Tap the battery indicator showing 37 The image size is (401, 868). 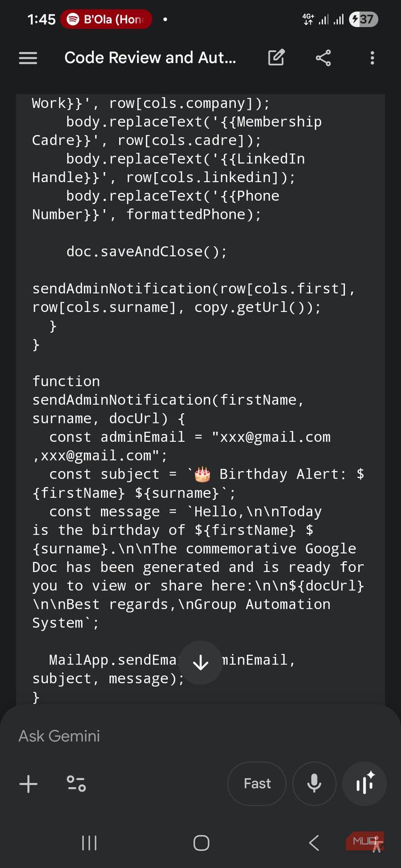click(363, 19)
